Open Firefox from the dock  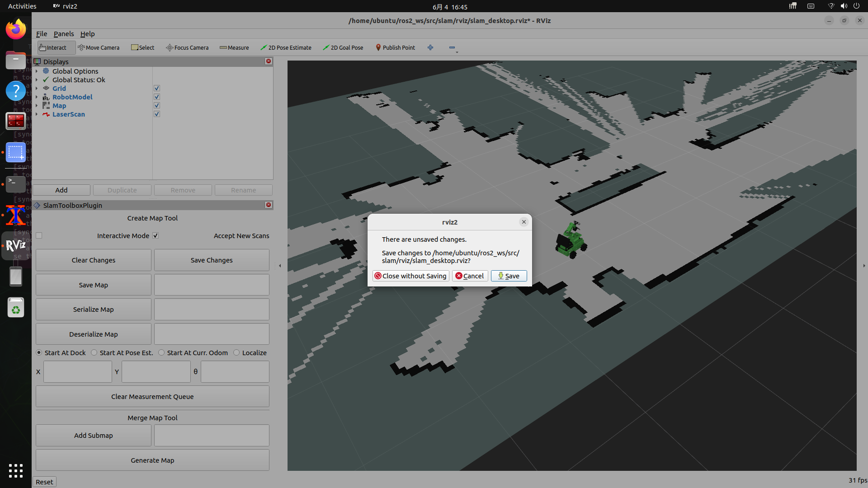pos(16,29)
